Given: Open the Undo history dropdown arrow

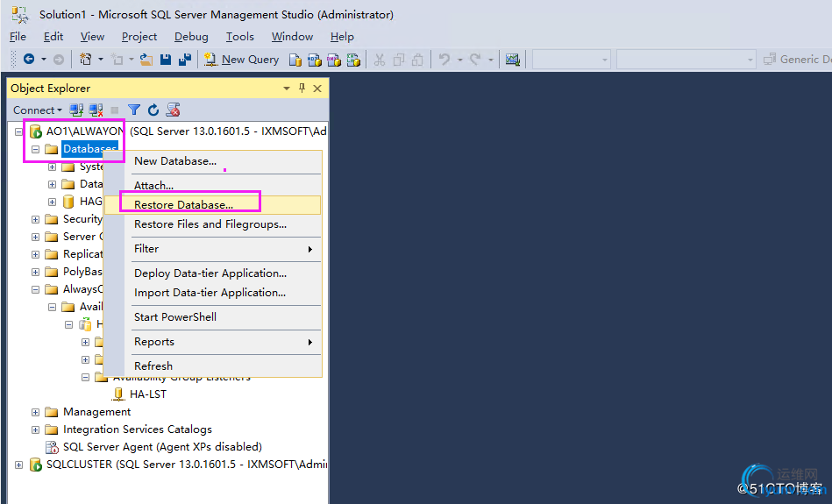Looking at the screenshot, I should click(x=460, y=60).
